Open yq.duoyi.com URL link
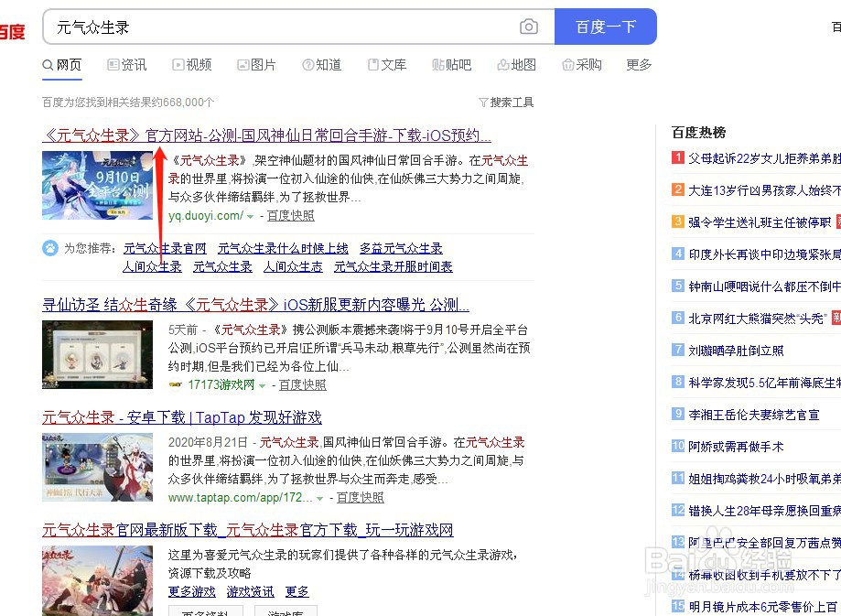The height and width of the screenshot is (616, 841). [206, 216]
